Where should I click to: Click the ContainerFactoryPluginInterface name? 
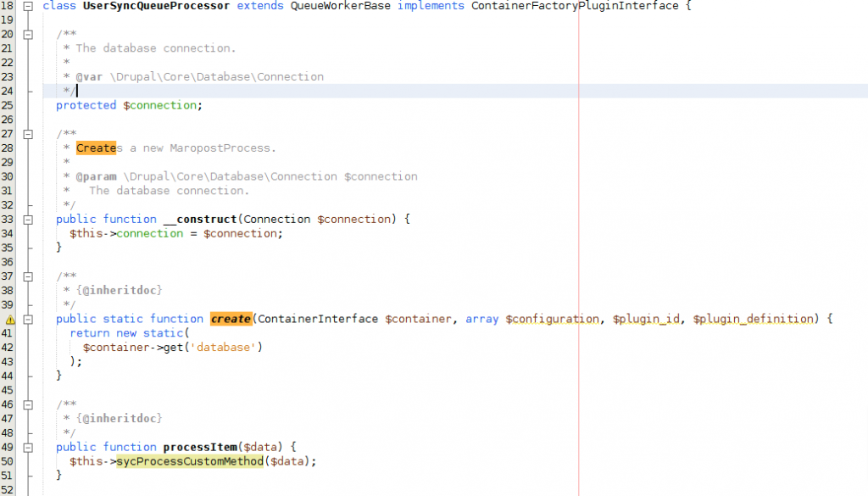pos(575,6)
